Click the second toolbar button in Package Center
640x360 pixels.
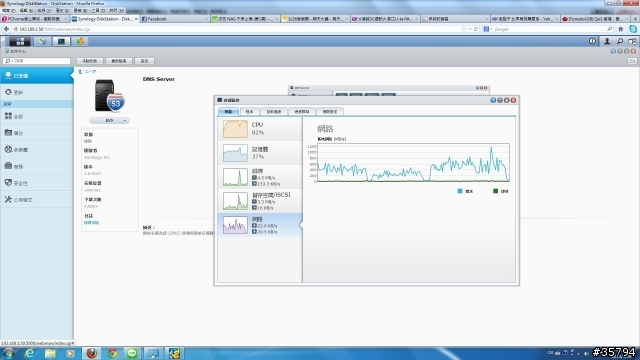119,61
